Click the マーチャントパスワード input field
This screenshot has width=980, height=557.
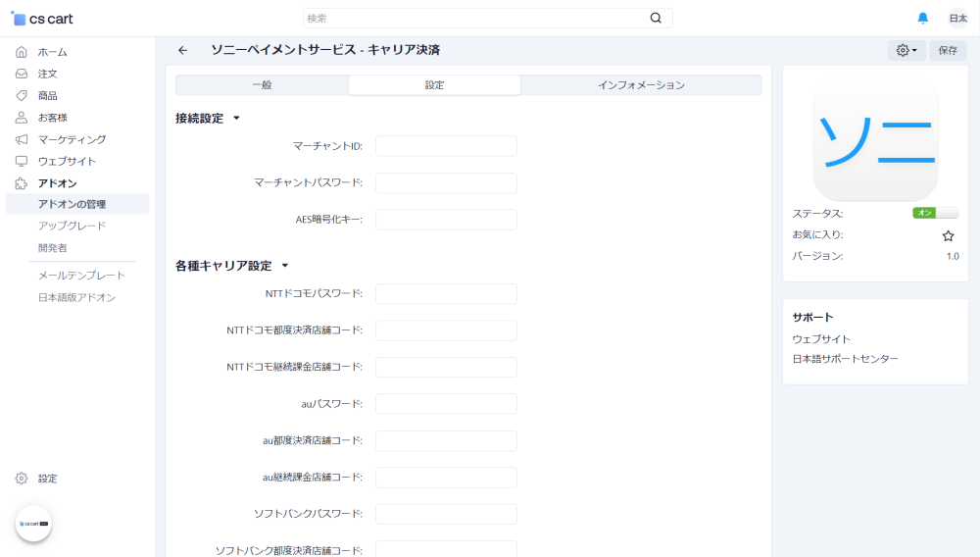(x=446, y=182)
